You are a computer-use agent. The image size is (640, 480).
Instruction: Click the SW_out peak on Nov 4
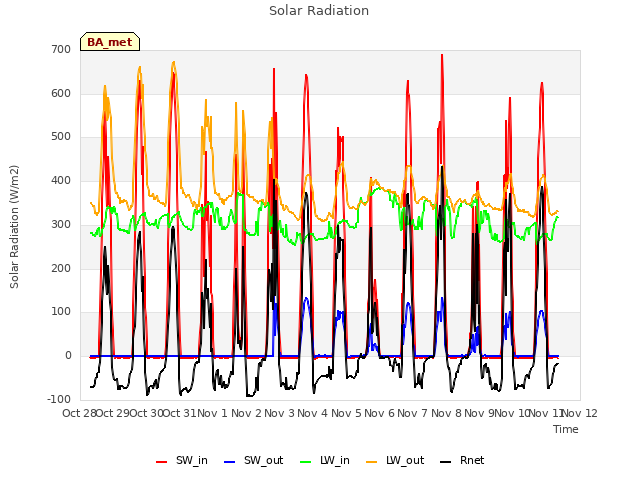(306, 298)
